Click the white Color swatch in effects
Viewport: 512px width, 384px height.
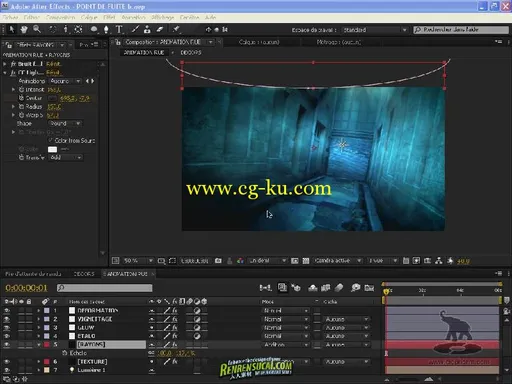(x=52, y=149)
